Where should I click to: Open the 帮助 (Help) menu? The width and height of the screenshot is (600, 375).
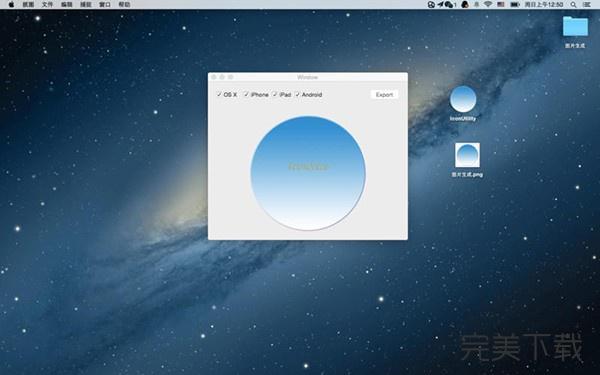pos(124,5)
